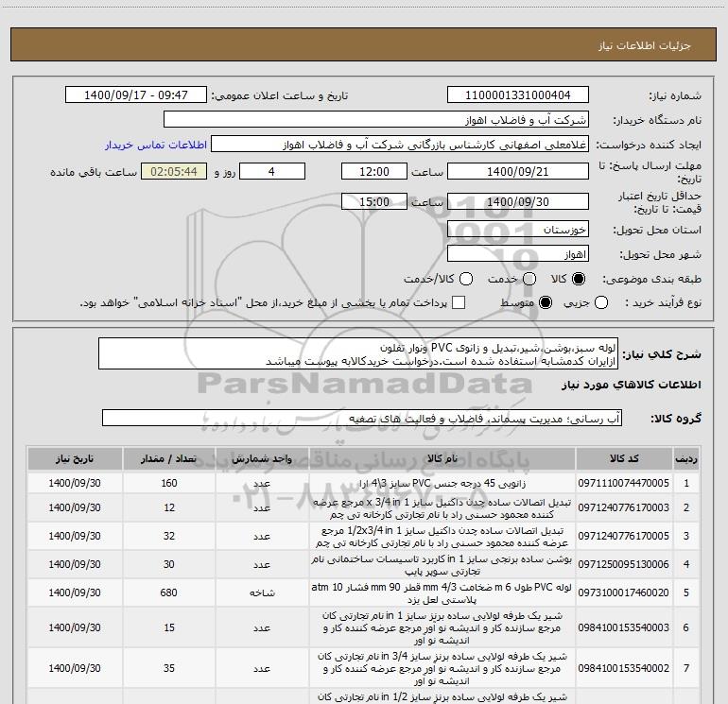
Task: Select the کالا/خدمت radio button
Action: [466, 279]
